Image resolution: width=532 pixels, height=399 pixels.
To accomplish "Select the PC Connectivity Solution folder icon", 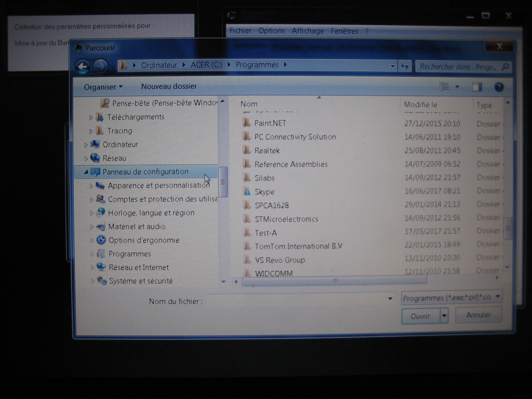I will click(x=246, y=136).
